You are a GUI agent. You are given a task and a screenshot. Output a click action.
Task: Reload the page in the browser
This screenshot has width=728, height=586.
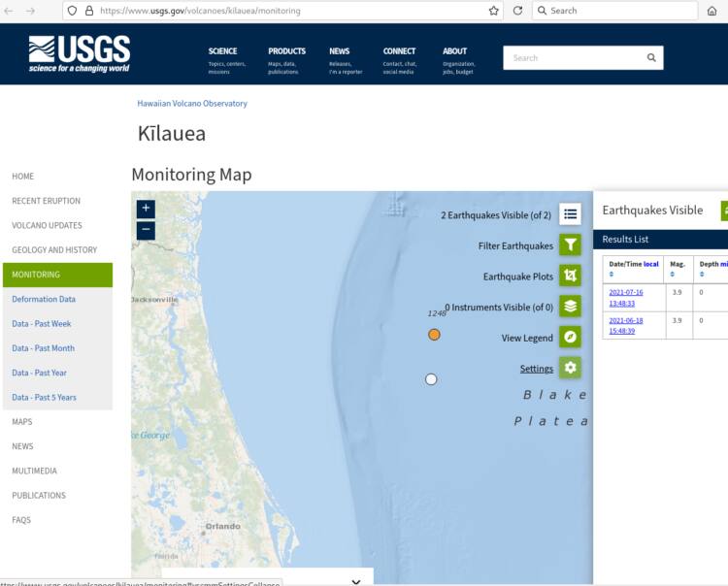coord(517,11)
